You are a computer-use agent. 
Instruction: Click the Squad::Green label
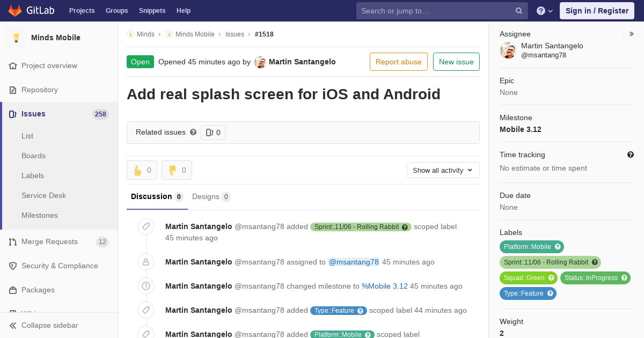[524, 278]
